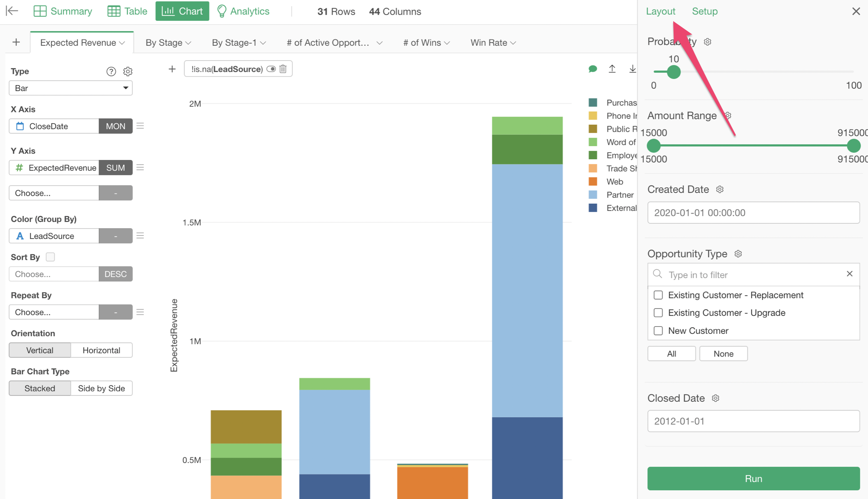This screenshot has width=868, height=499.
Task: Switch to the Analytics view
Action: pyautogui.click(x=243, y=11)
